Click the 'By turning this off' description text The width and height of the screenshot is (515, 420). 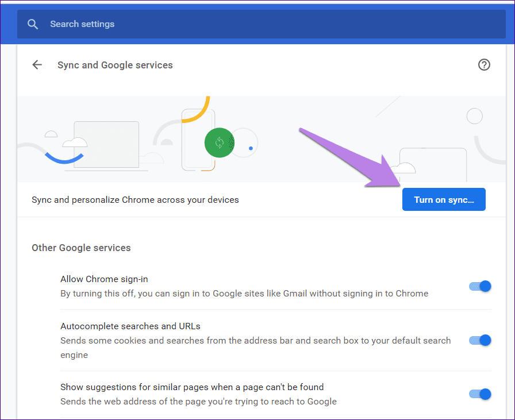(x=244, y=294)
